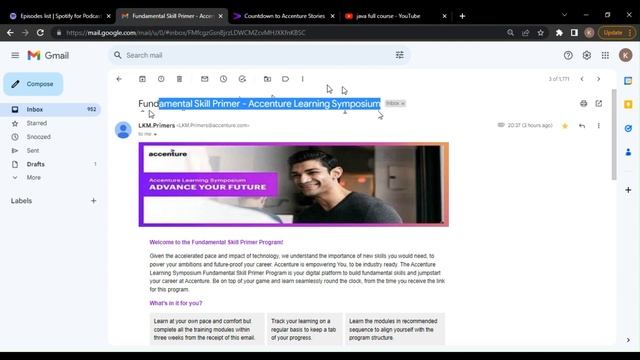Open Google Keep side panel
640x360 pixels.
(x=628, y=104)
